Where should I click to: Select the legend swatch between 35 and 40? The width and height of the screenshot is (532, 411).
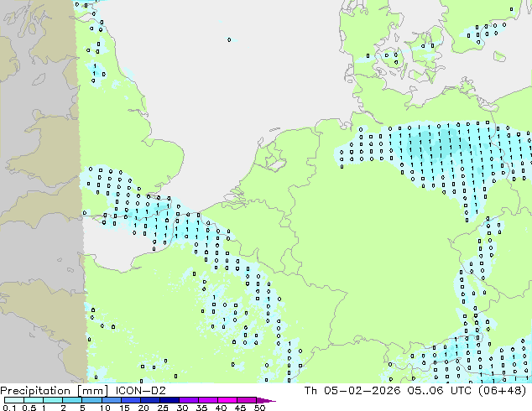(208, 400)
